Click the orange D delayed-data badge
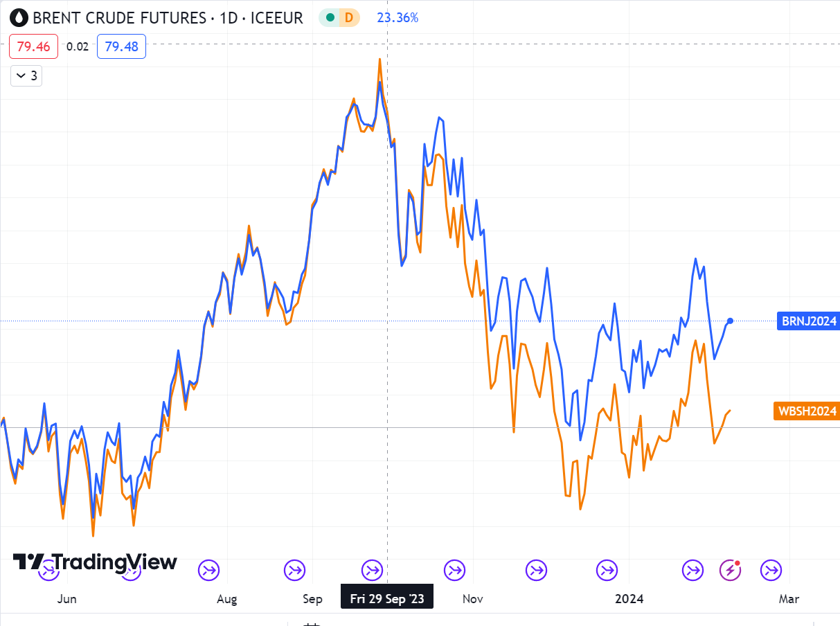The width and height of the screenshot is (840, 626). [348, 18]
